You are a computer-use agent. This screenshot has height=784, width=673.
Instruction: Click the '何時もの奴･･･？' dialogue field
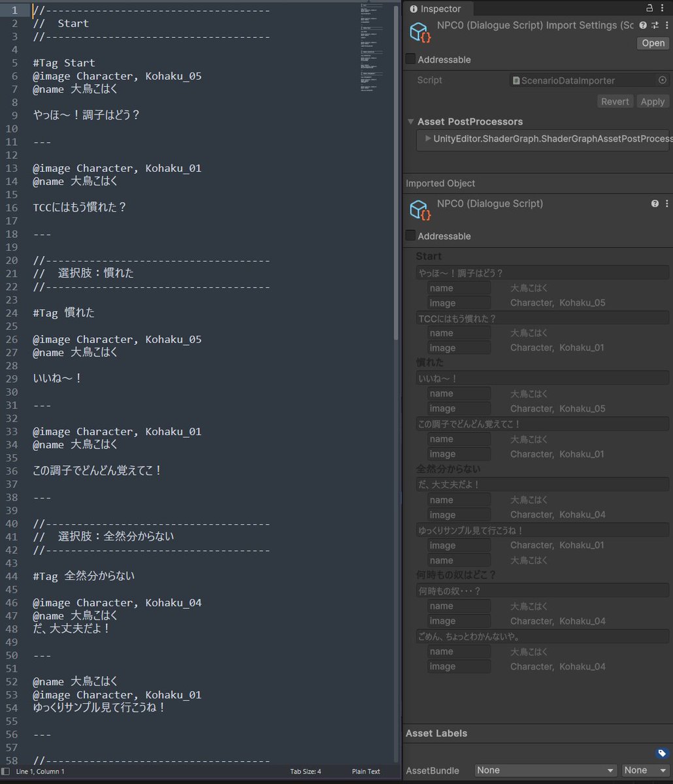point(542,591)
